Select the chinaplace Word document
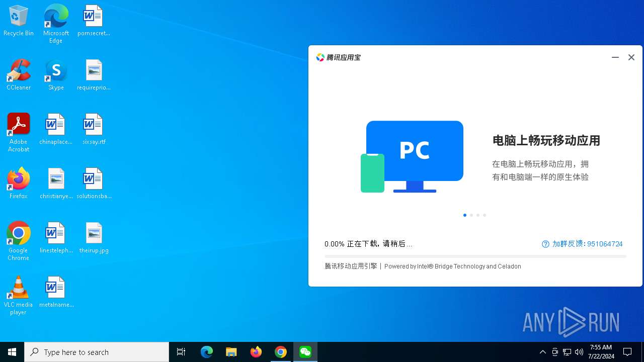The width and height of the screenshot is (644, 362). coord(56,129)
